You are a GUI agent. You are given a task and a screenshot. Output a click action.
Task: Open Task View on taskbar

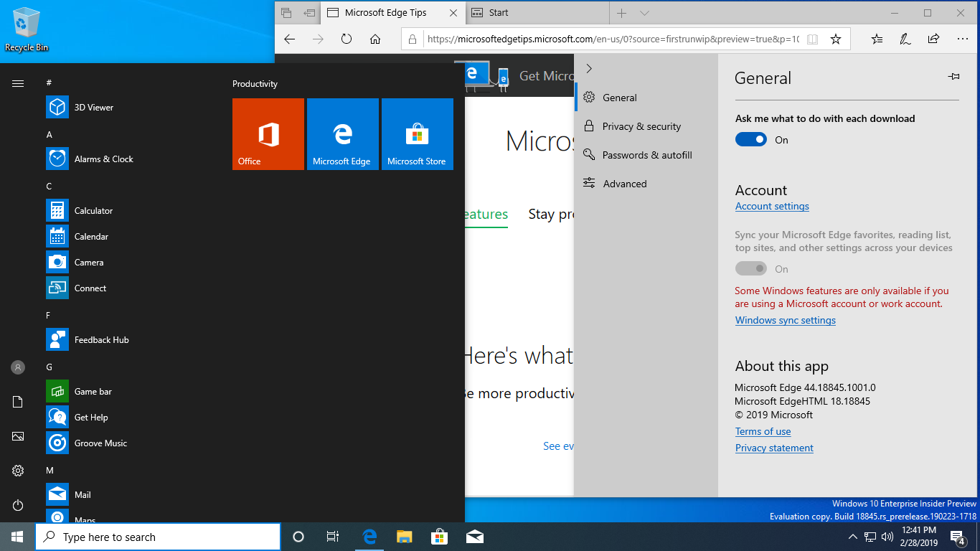(x=333, y=537)
